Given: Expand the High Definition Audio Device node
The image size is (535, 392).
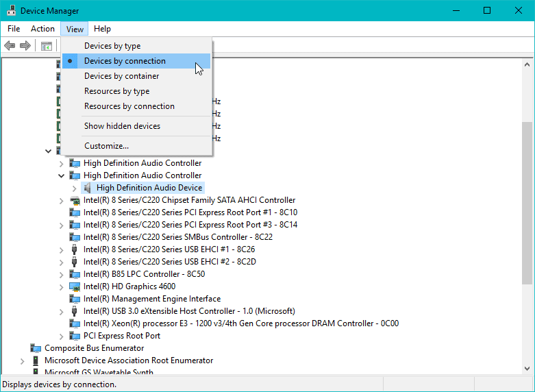Looking at the screenshot, I should point(75,188).
